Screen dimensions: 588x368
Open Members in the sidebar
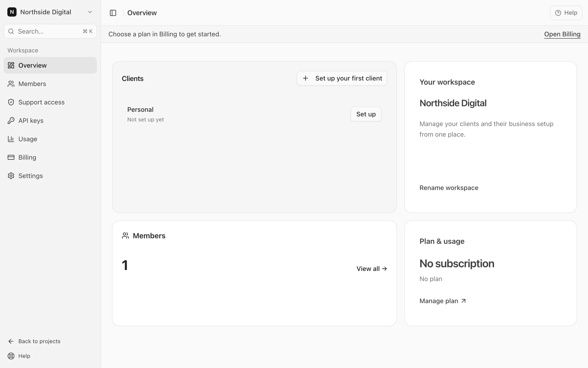50,84
